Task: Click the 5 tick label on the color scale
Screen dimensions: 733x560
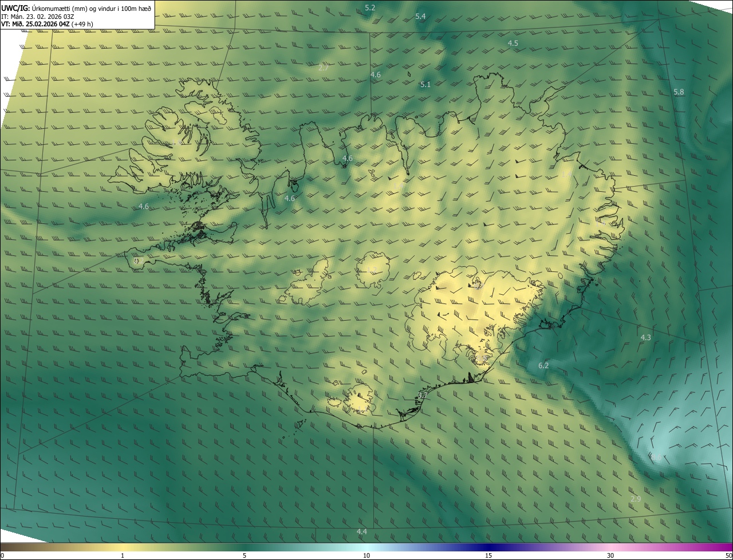Action: click(245, 555)
